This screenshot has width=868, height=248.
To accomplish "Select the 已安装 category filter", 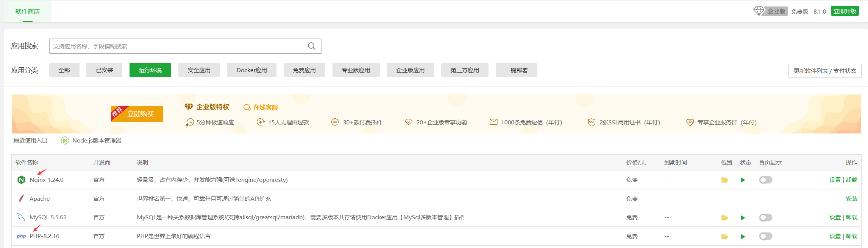I will pos(104,70).
